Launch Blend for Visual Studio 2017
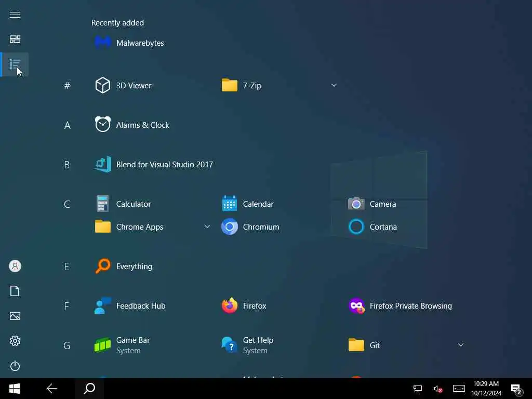 click(x=154, y=165)
